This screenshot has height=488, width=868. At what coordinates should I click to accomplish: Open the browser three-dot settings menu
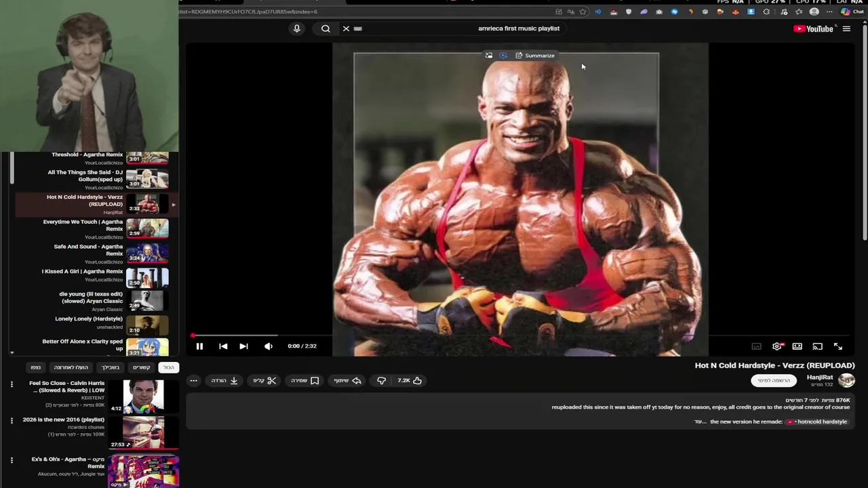click(x=829, y=12)
